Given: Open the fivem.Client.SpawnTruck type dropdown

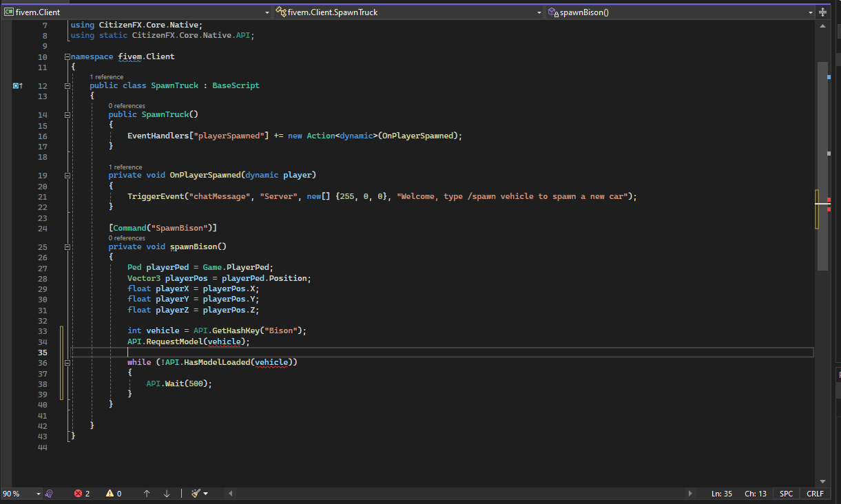Looking at the screenshot, I should click(x=539, y=12).
